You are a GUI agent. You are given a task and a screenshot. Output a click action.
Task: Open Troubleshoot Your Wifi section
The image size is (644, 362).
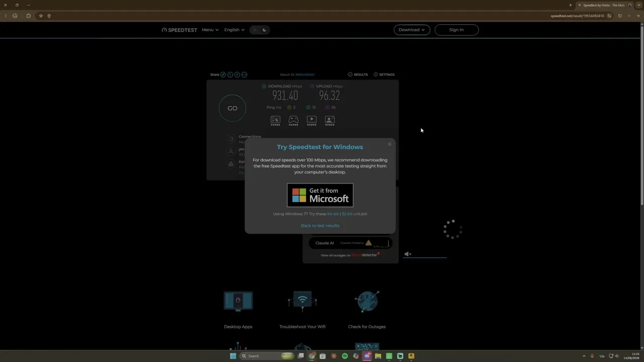point(302,327)
